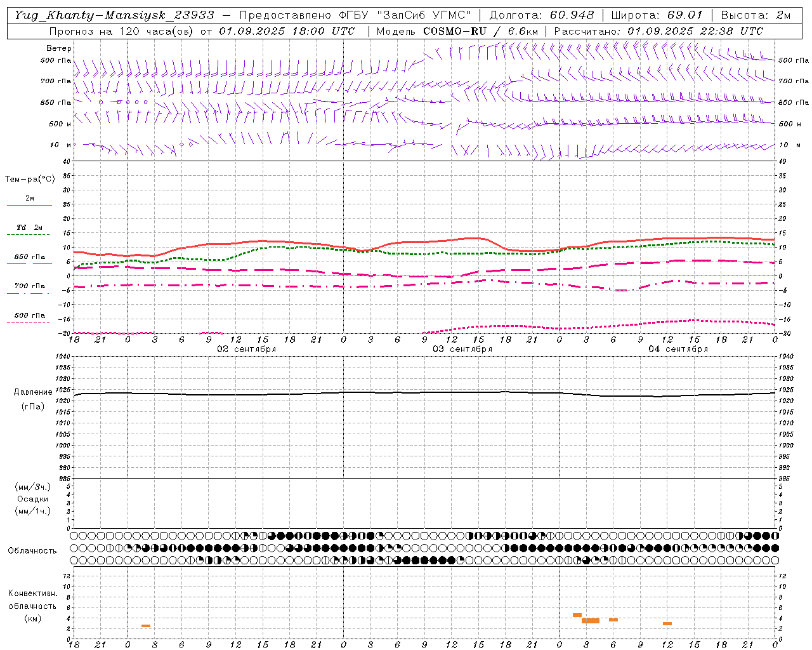Click the Облачность row label
The image size is (812, 650).
(32, 550)
